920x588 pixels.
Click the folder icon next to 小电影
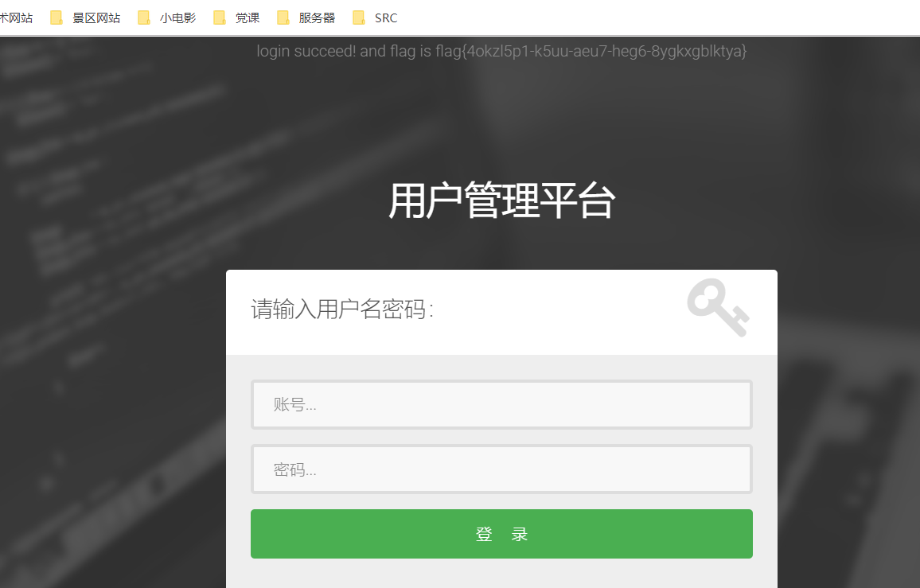coord(144,17)
